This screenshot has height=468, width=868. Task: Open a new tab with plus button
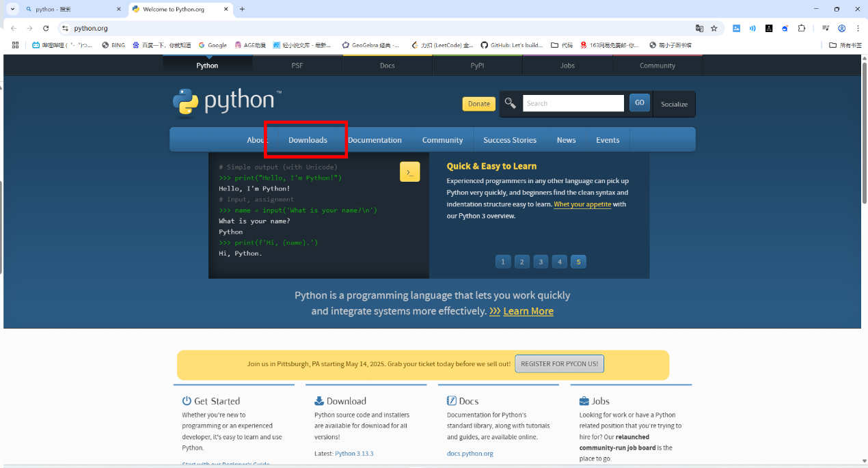(x=242, y=9)
